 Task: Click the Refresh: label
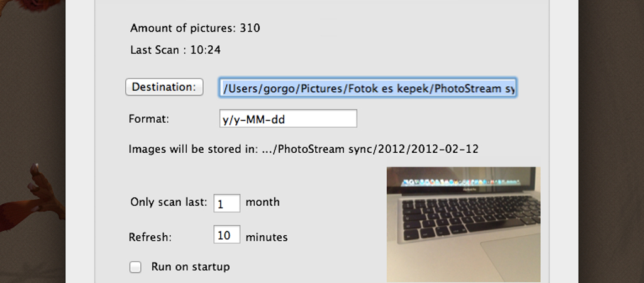coord(150,238)
